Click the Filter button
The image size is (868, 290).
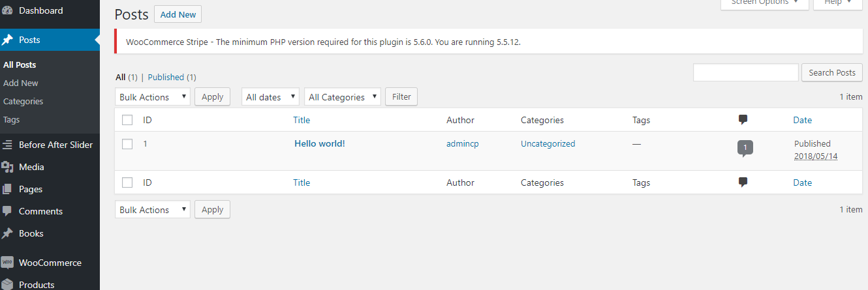point(401,97)
